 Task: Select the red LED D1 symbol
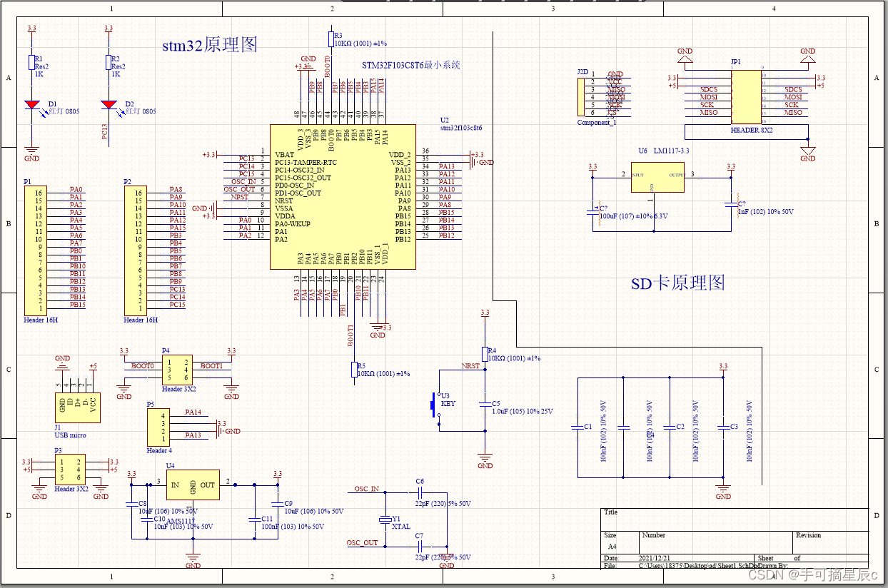[31, 104]
